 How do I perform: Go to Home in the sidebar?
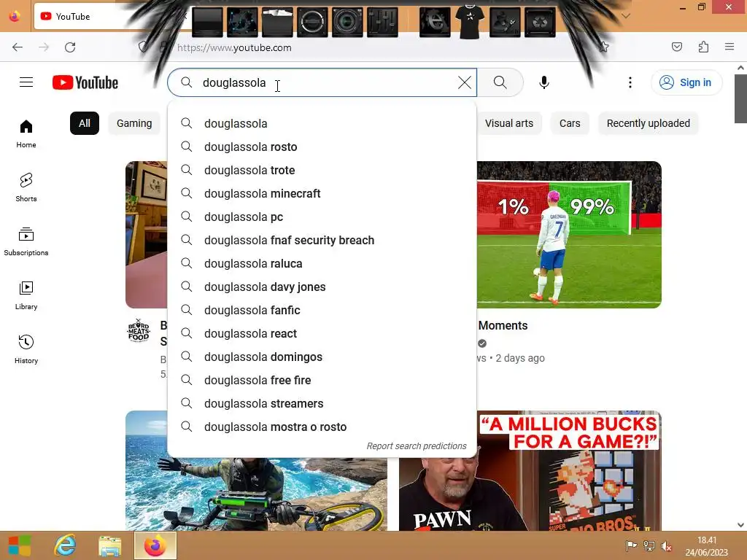(26, 134)
